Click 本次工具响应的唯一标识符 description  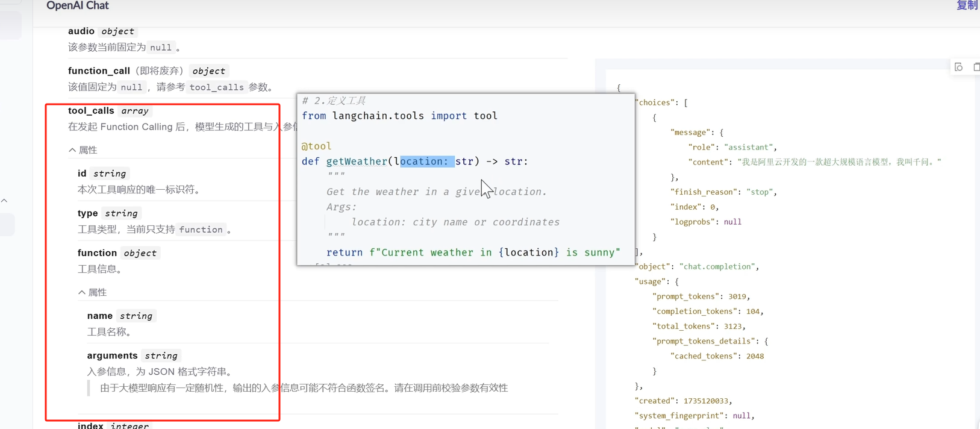coord(139,190)
